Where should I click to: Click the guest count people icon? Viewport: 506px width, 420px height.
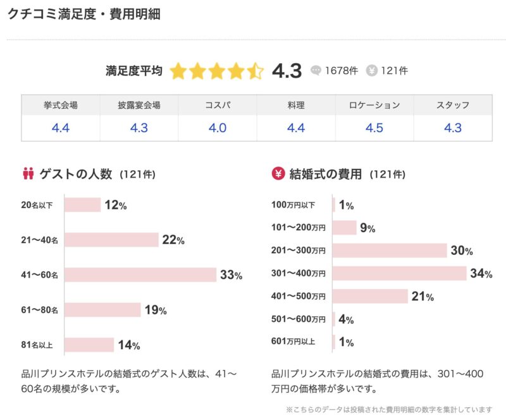tap(28, 173)
